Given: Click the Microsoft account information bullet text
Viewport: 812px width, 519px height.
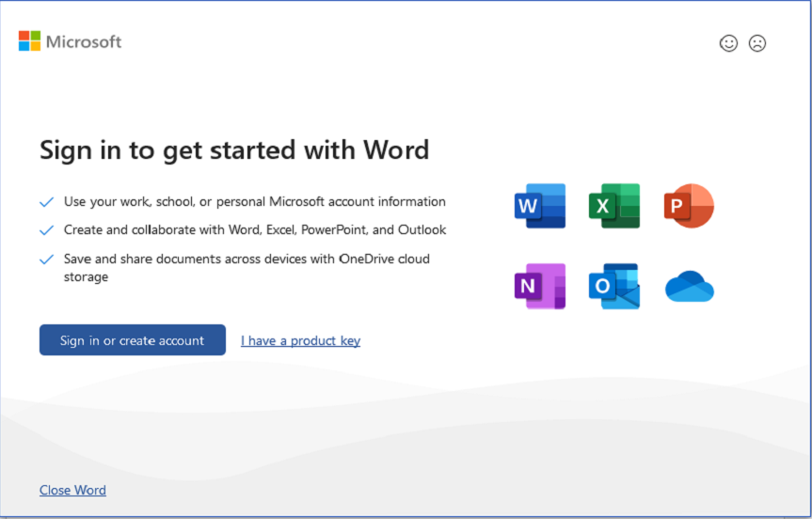Looking at the screenshot, I should [254, 201].
